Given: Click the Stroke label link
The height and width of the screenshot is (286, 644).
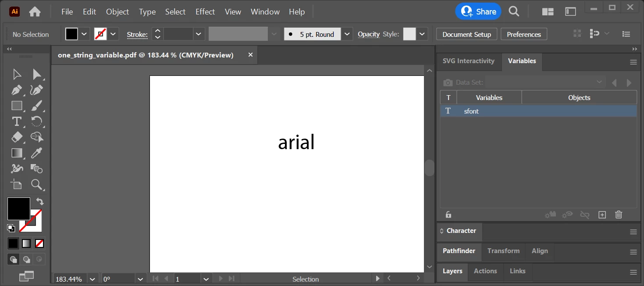Looking at the screenshot, I should [137, 34].
